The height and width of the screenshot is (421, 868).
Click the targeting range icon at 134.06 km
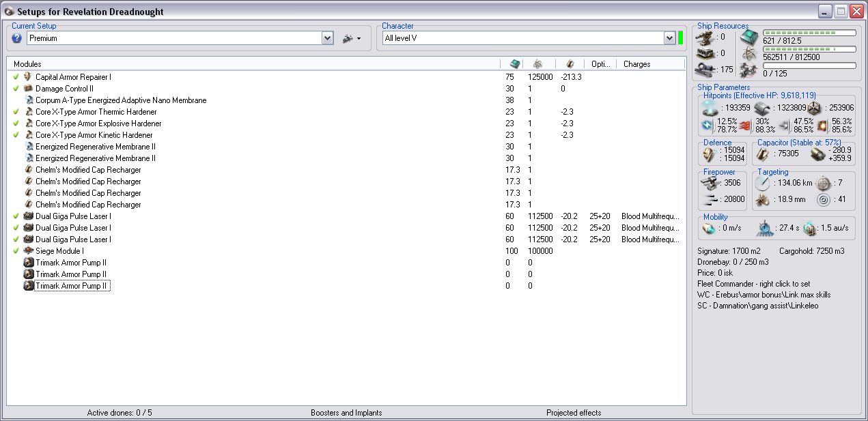tap(763, 183)
